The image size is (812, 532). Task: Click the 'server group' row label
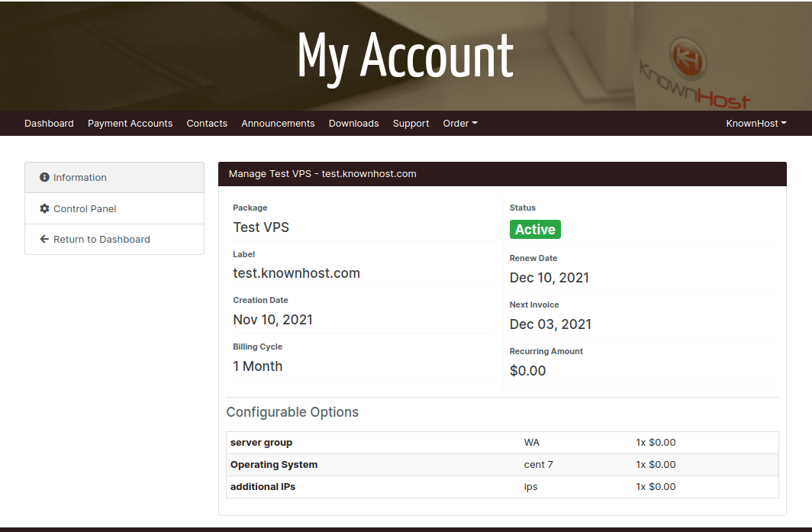(262, 443)
